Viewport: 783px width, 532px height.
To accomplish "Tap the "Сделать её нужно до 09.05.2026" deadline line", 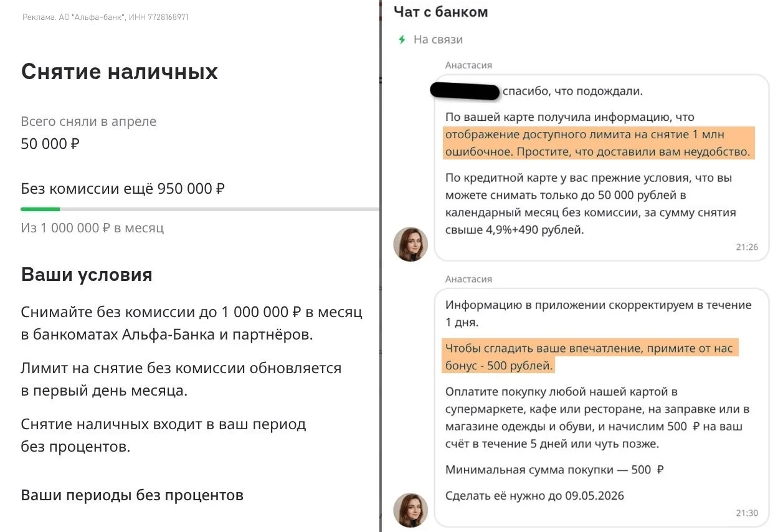I will pos(534,496).
